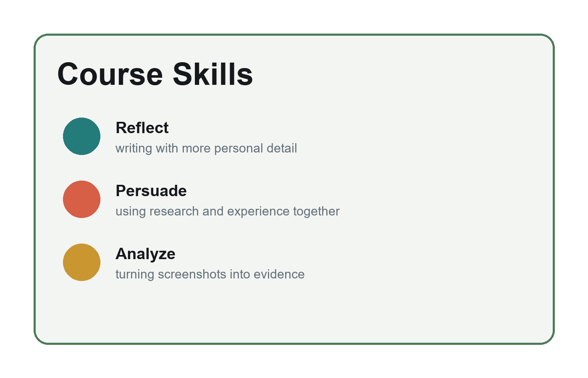The width and height of the screenshot is (588, 378).
Task: Choose the golden circle beside Analyze
Action: point(81,262)
